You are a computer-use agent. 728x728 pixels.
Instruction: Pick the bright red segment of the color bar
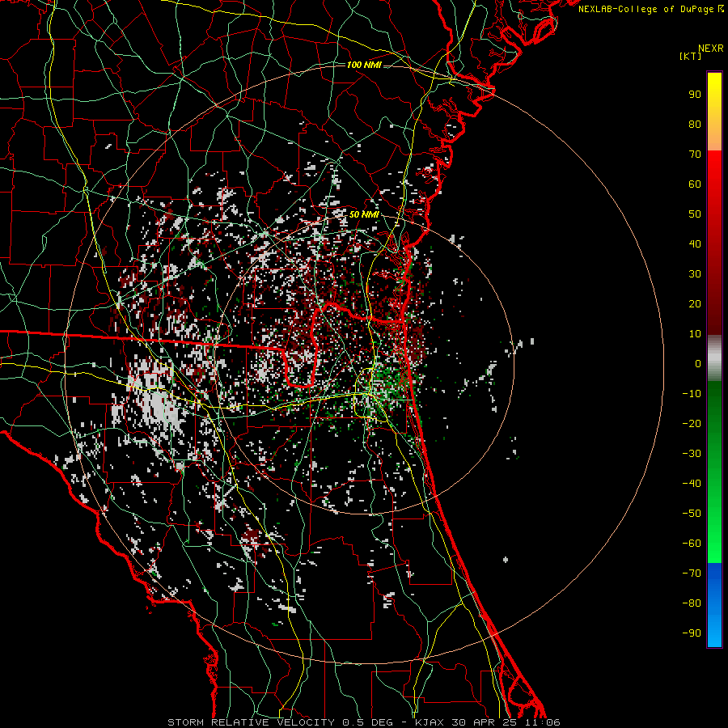click(x=714, y=170)
